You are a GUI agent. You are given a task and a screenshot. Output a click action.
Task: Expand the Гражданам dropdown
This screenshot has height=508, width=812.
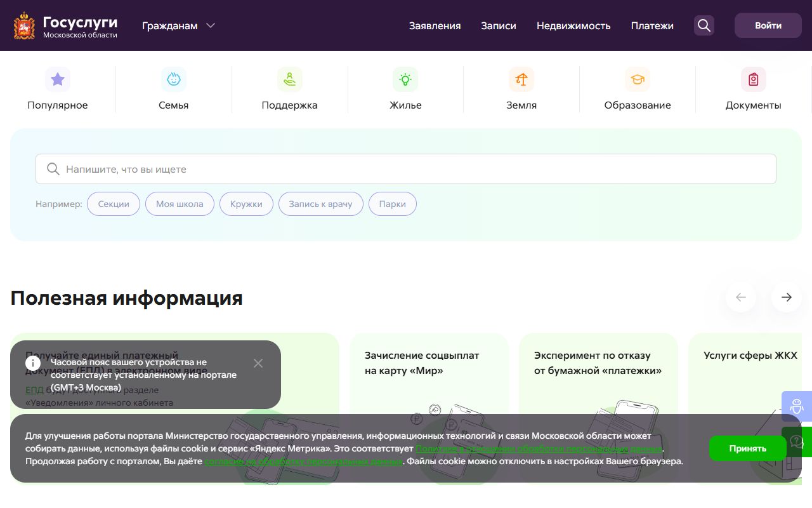pos(179,26)
